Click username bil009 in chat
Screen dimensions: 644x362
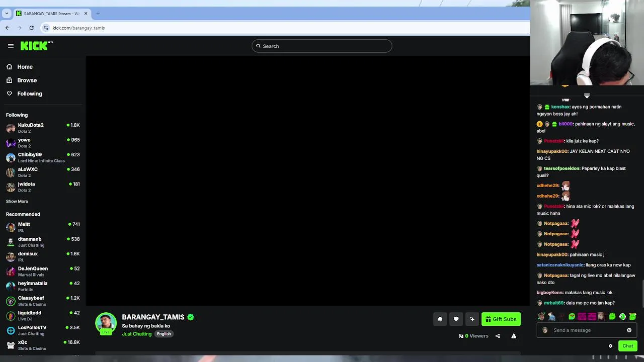coord(566,124)
